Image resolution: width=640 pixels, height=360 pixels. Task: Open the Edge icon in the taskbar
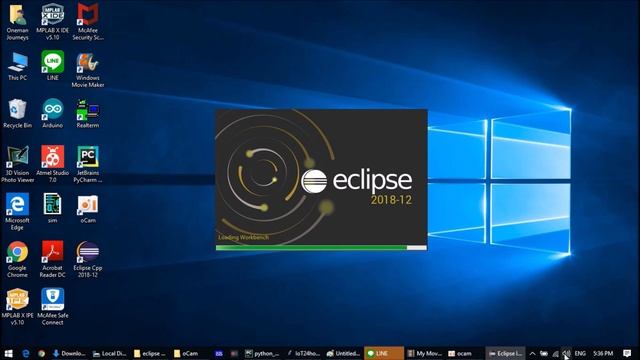[25, 353]
